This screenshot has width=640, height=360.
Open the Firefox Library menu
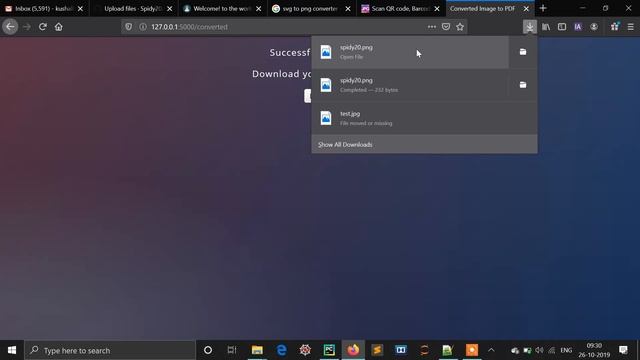(546, 27)
